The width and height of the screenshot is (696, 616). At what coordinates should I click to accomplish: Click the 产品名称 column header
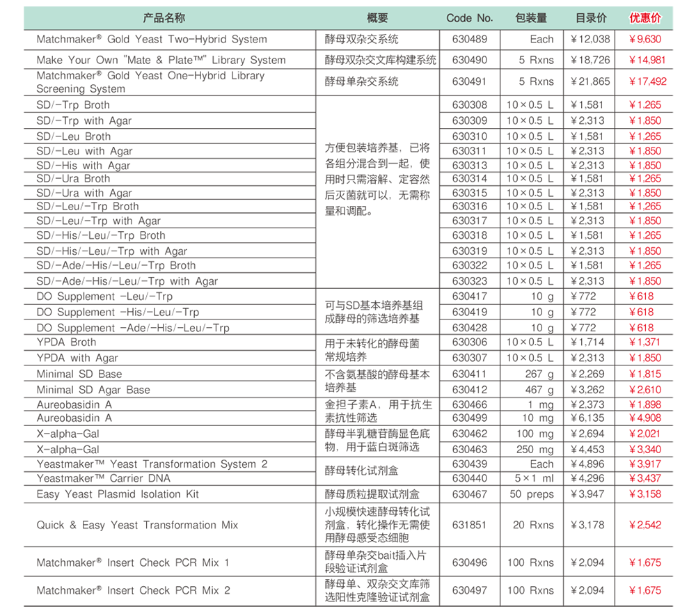(x=164, y=18)
